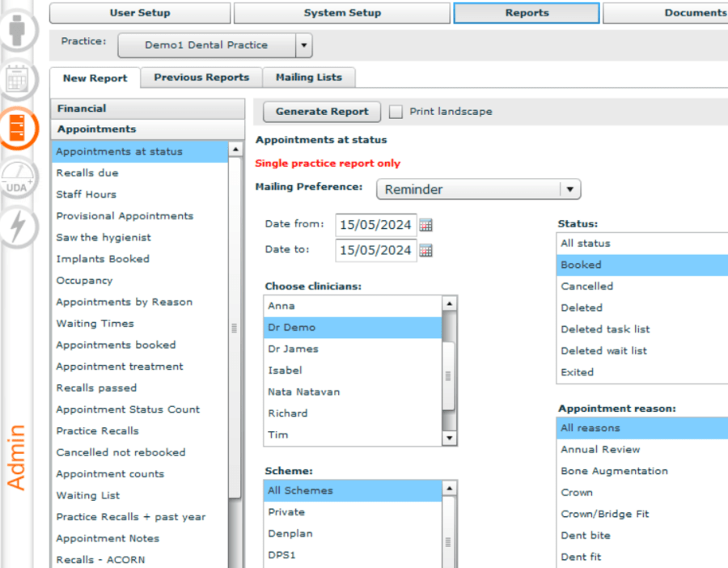The image size is (728, 568).
Task: Expand the Practice dropdown arrow
Action: pyautogui.click(x=303, y=45)
